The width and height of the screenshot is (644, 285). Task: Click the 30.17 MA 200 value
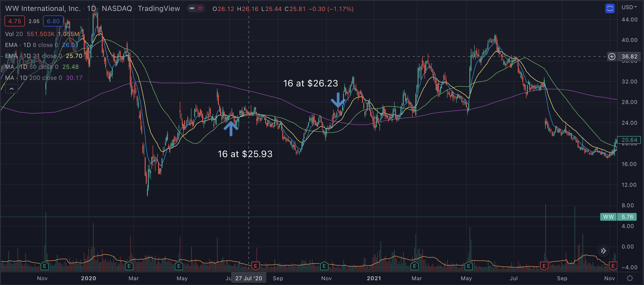tap(74, 78)
